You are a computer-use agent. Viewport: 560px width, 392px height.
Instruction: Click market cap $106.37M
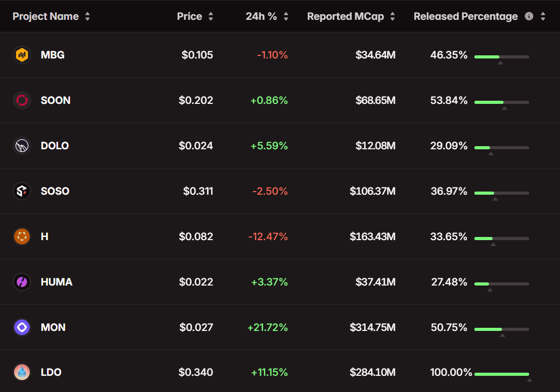coord(372,191)
